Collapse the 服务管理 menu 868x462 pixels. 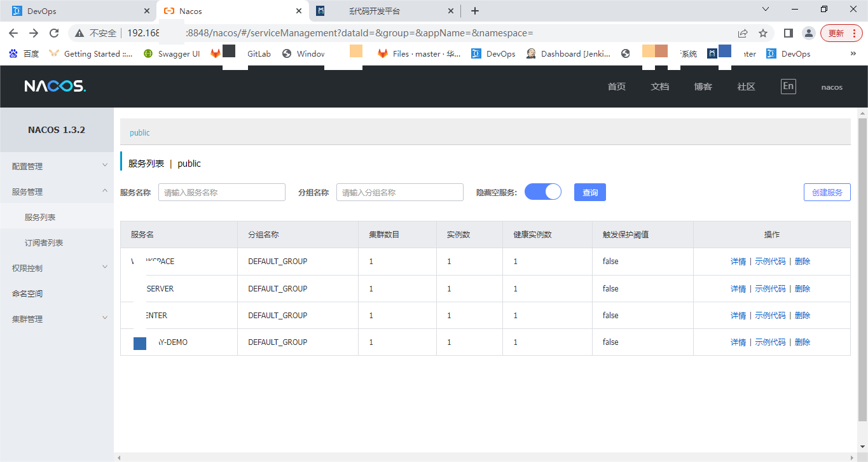pos(57,192)
